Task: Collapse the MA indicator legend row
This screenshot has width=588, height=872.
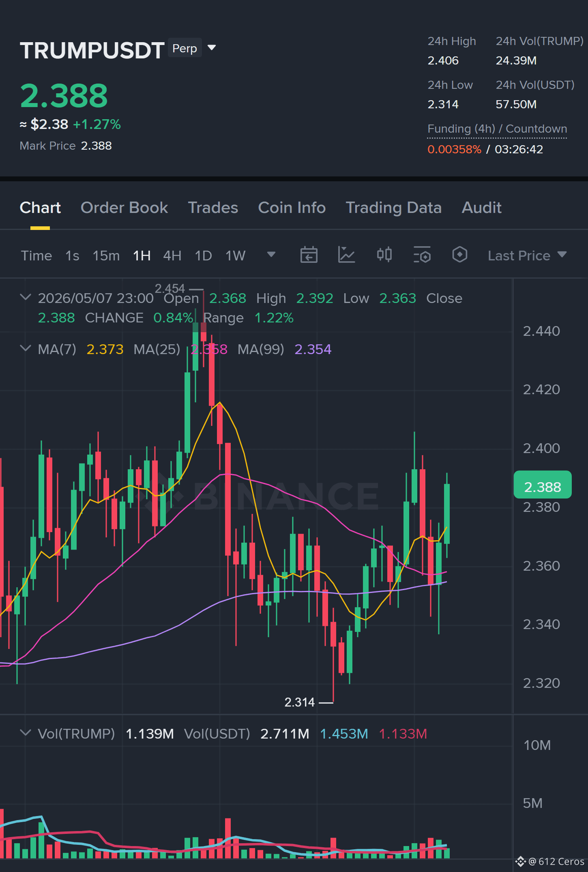Action: (25, 348)
